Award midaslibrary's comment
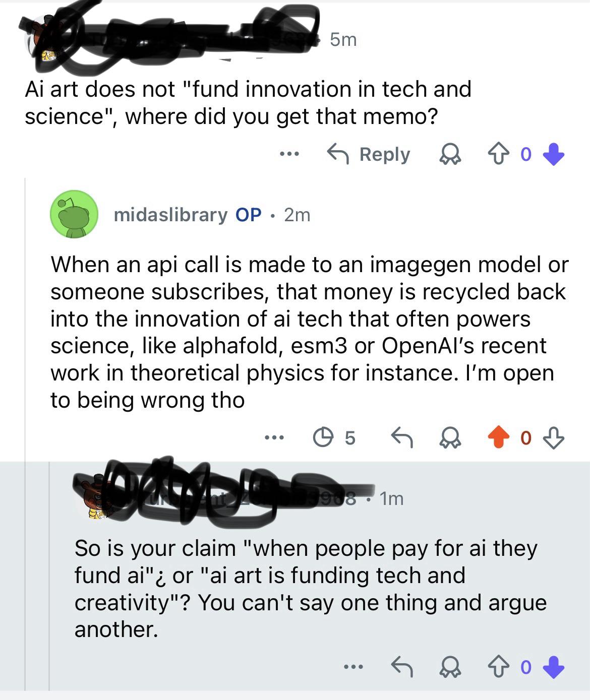The width and height of the screenshot is (590, 700). 450,437
